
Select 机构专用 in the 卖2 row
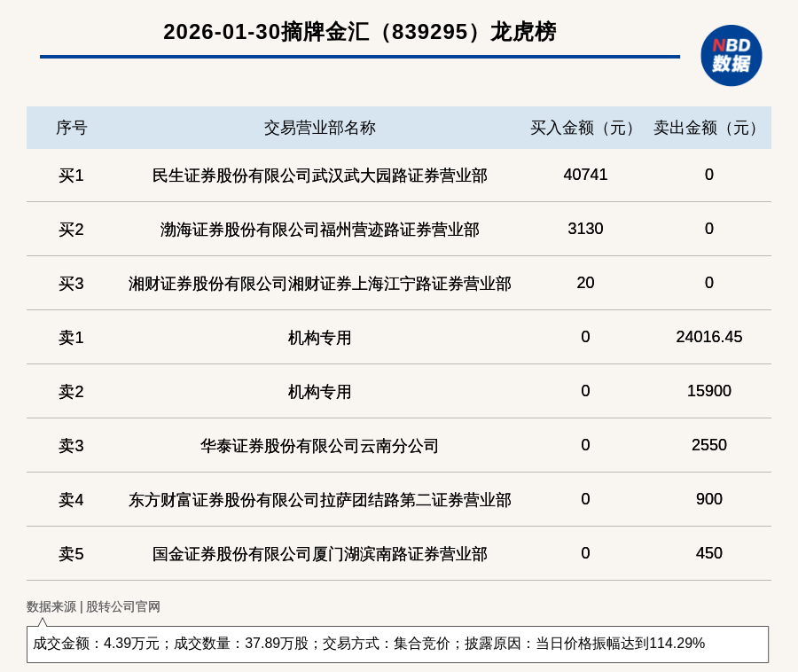coord(319,392)
